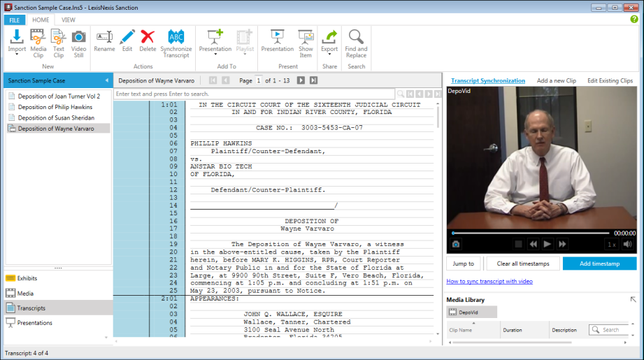Start the Presentation from Present group
This screenshot has height=360, width=644.
pos(277,41)
